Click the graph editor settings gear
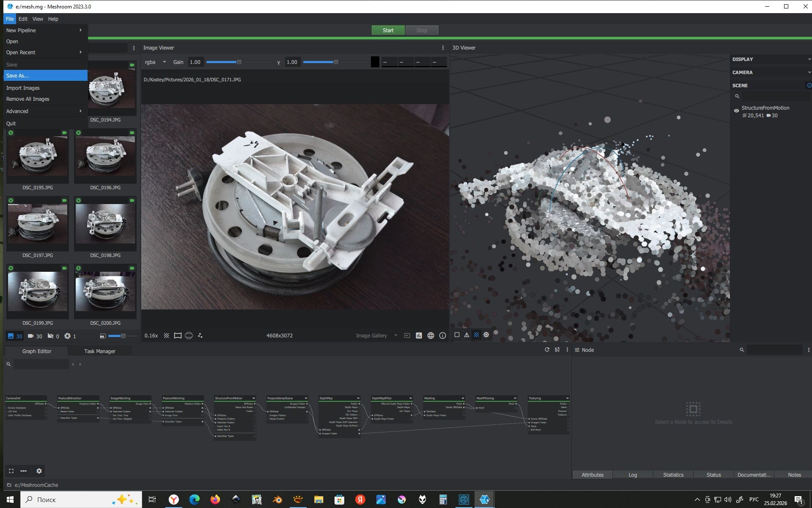Image resolution: width=812 pixels, height=508 pixels. pyautogui.click(x=39, y=471)
